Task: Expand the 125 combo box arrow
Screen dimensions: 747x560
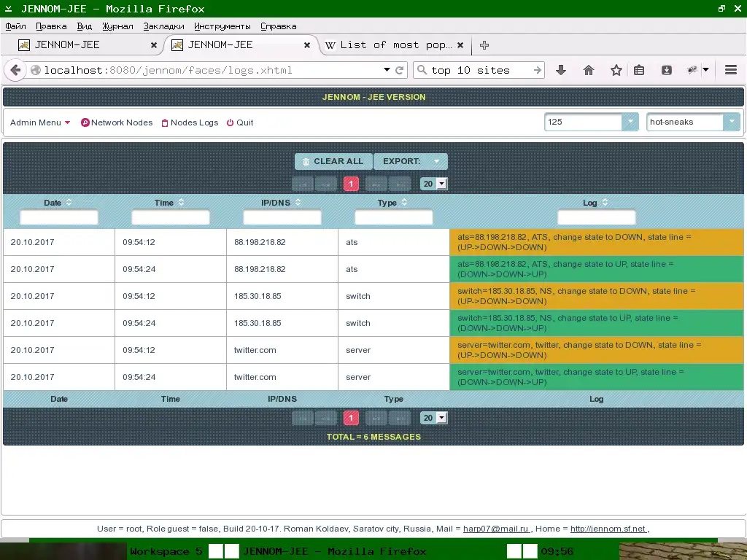Action: pyautogui.click(x=630, y=122)
